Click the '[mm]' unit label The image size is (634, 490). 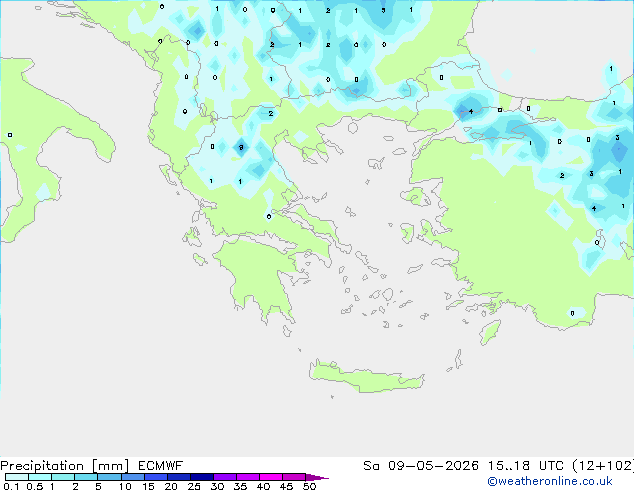pos(110,466)
